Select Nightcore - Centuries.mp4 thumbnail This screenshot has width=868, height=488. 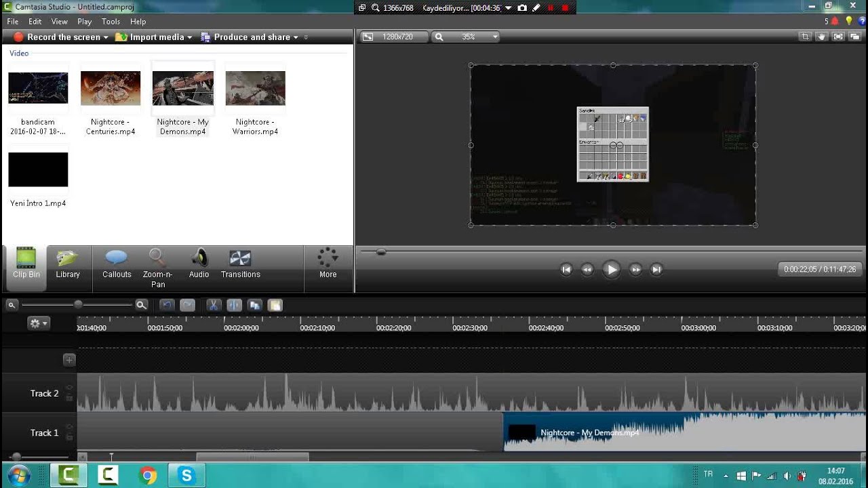[111, 88]
